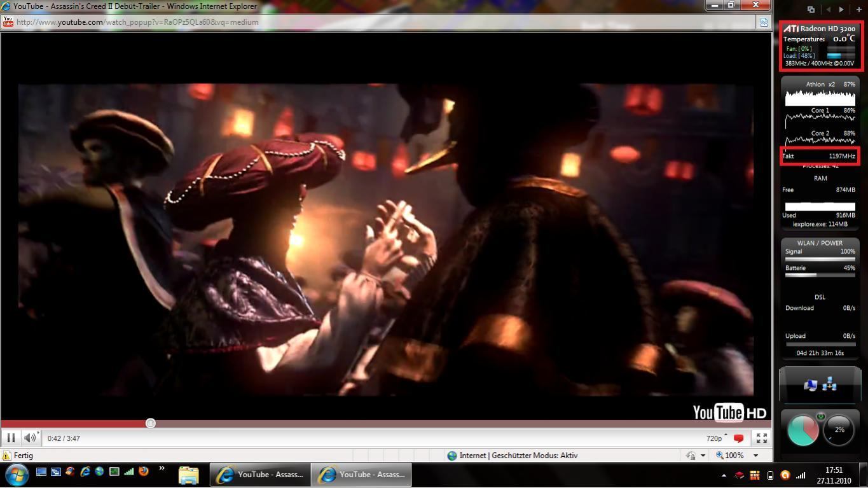Click the YouTube favicon in address bar

(x=8, y=22)
